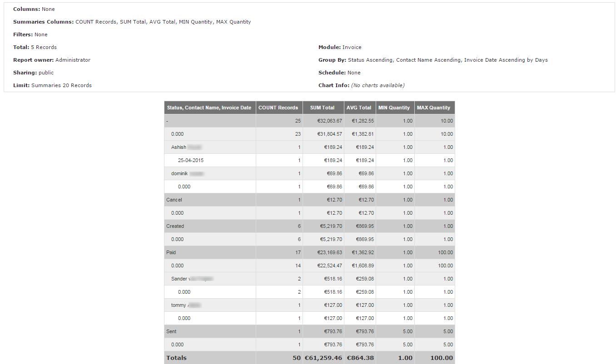Select the Cancel status group row
Screen dimensions: 616x364
(174, 200)
